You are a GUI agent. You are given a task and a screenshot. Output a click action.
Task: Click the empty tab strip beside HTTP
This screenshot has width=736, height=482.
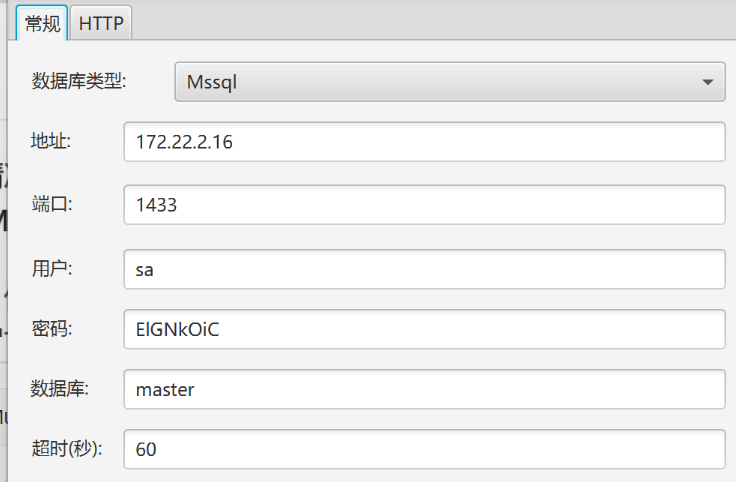(x=432, y=21)
